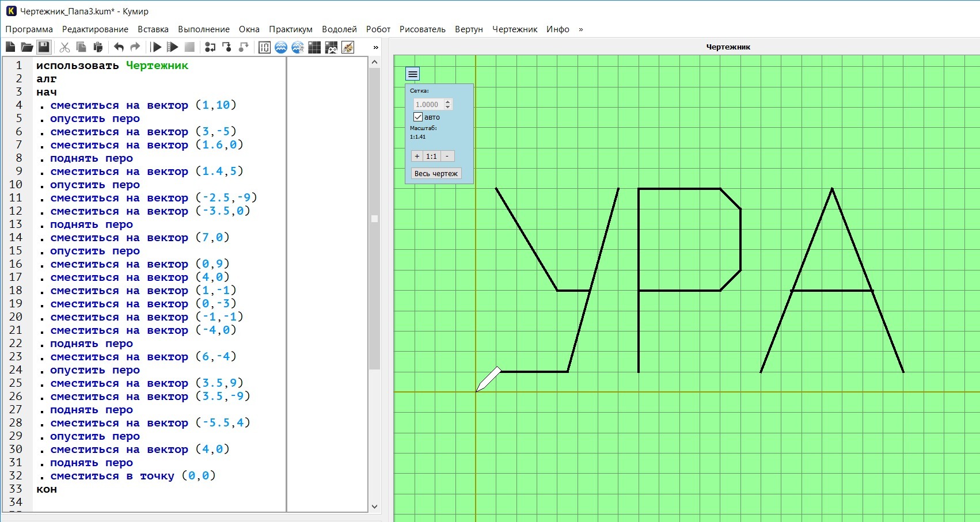Viewport: 980px width, 522px height.
Task: Open the Редактирование menu
Action: click(95, 29)
